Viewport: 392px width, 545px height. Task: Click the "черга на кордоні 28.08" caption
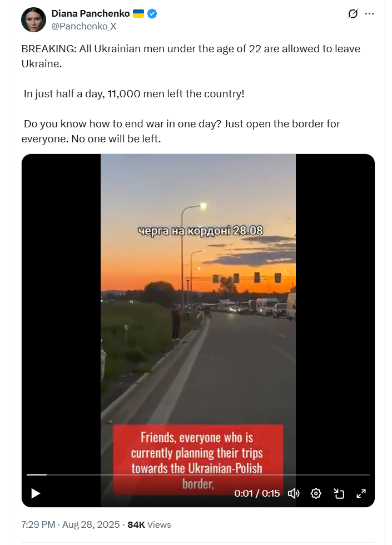pos(200,231)
